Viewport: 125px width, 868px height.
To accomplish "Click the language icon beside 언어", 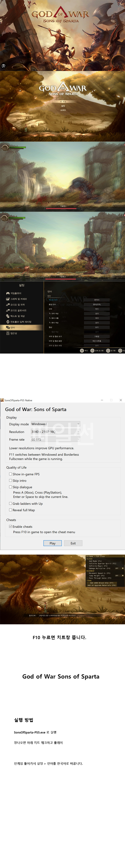I will pos(8,328).
